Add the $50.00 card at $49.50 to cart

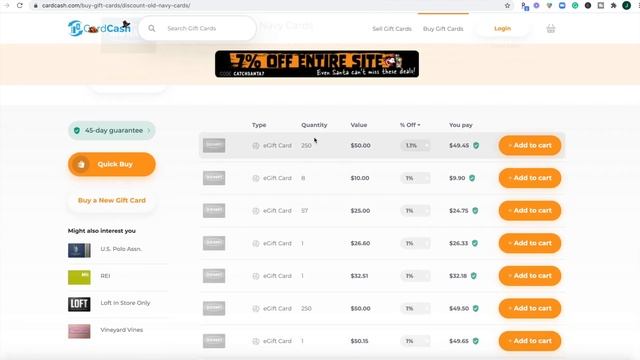click(530, 309)
